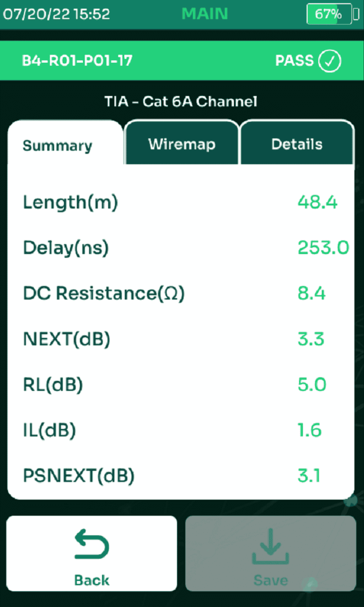364x607 pixels.
Task: Tap the PSNEXT(dB) result row
Action: click(x=181, y=475)
